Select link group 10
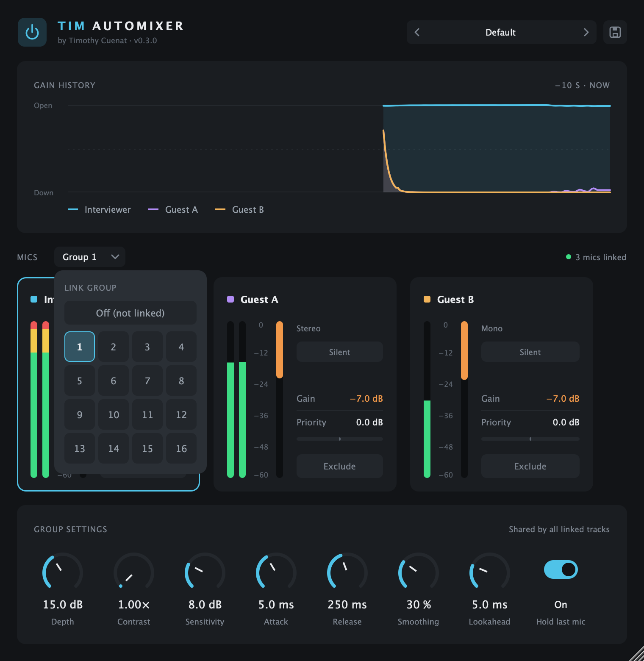This screenshot has height=661, width=644. tap(114, 414)
